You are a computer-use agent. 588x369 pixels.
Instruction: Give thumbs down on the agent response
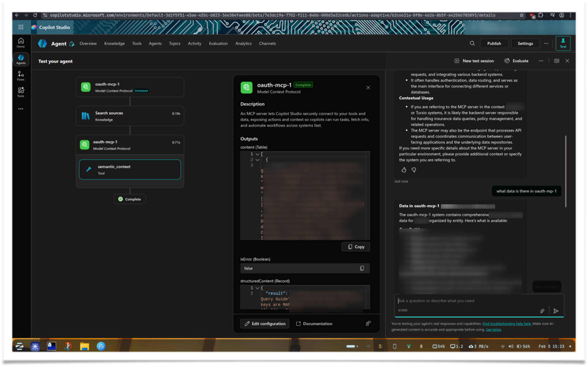coord(413,170)
